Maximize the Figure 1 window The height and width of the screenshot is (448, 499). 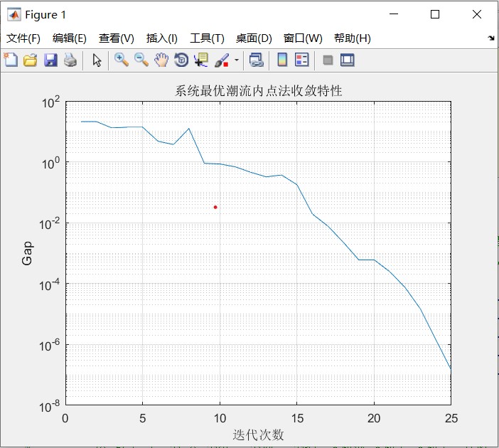pos(435,14)
